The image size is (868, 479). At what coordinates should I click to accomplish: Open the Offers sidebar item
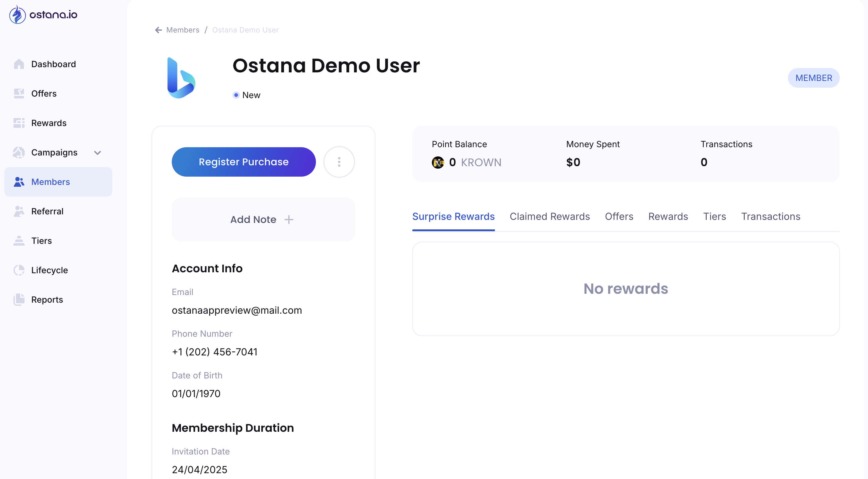[58, 93]
